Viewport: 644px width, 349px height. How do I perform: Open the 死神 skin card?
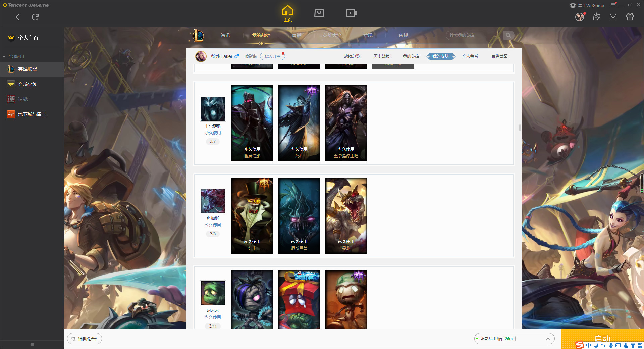[x=299, y=123]
